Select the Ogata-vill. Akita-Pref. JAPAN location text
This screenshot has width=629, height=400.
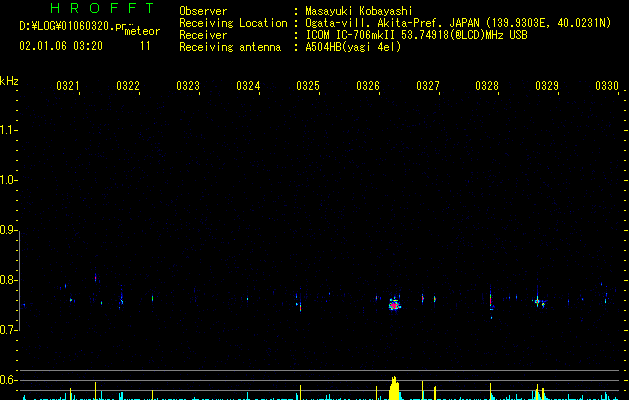458,23
